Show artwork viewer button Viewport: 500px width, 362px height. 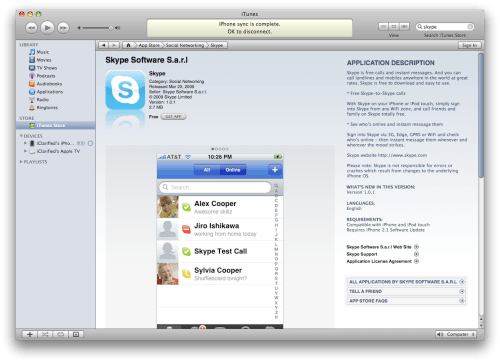(x=76, y=334)
